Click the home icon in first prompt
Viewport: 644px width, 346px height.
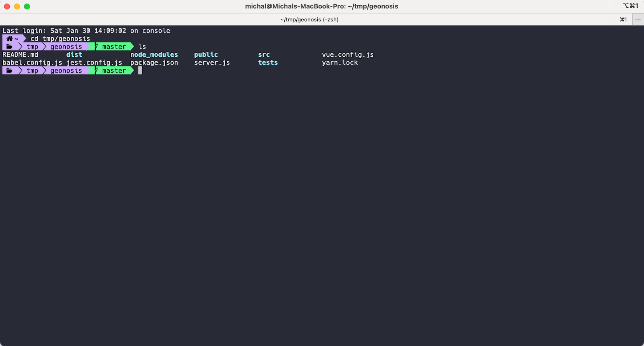(x=9, y=38)
